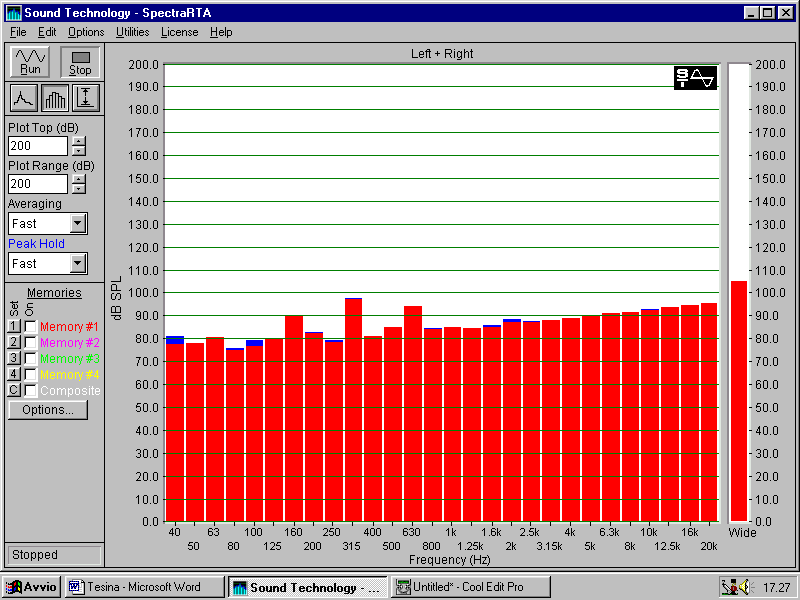Click the 'Frequency (Hz)' axis label
This screenshot has height=600, width=800.
[449, 560]
